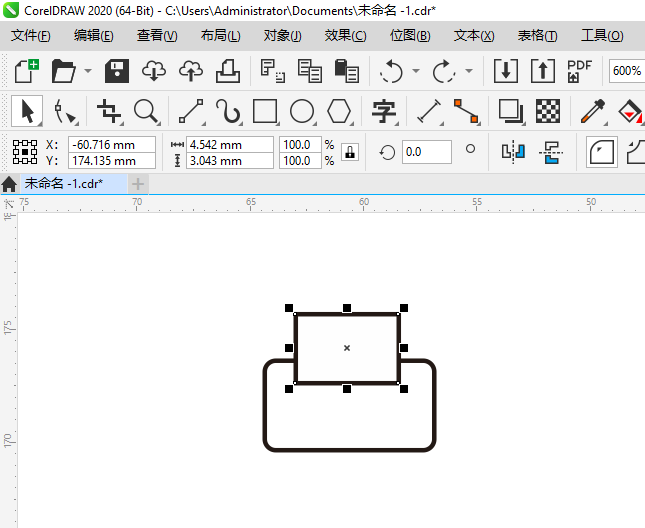
Task: Mirror the object horizontally
Action: point(513,152)
